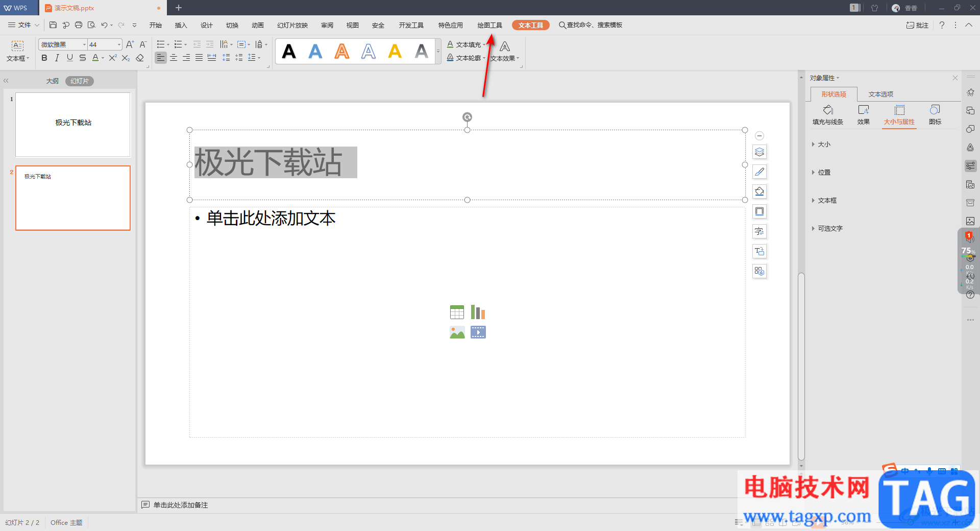The width and height of the screenshot is (980, 531).
Task: Insert chart via placeholder icon
Action: pyautogui.click(x=478, y=312)
